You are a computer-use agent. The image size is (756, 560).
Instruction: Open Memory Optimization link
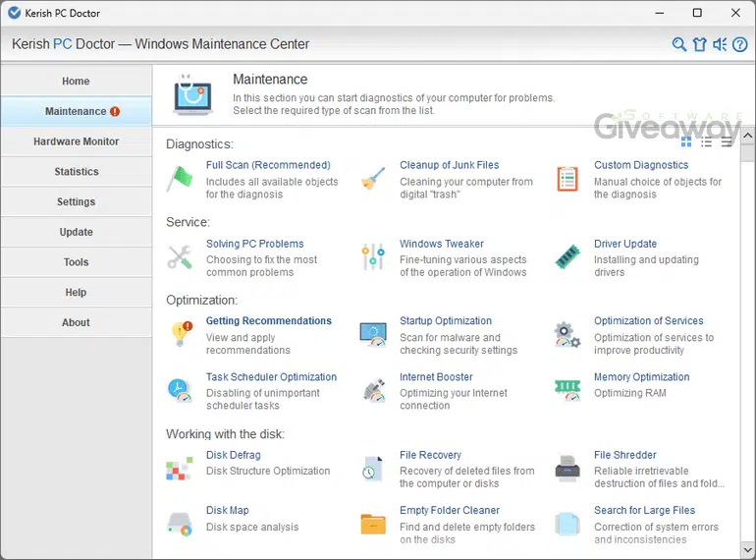641,376
